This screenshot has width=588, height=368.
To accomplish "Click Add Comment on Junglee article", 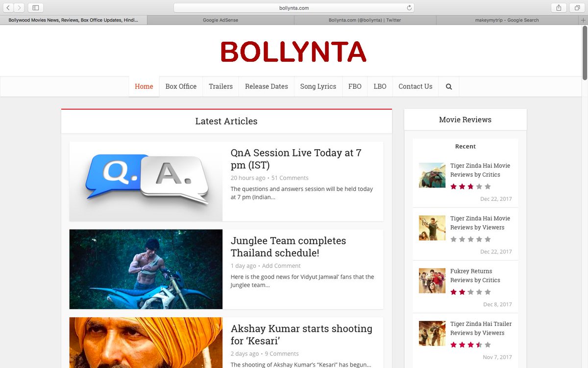I will point(281,266).
